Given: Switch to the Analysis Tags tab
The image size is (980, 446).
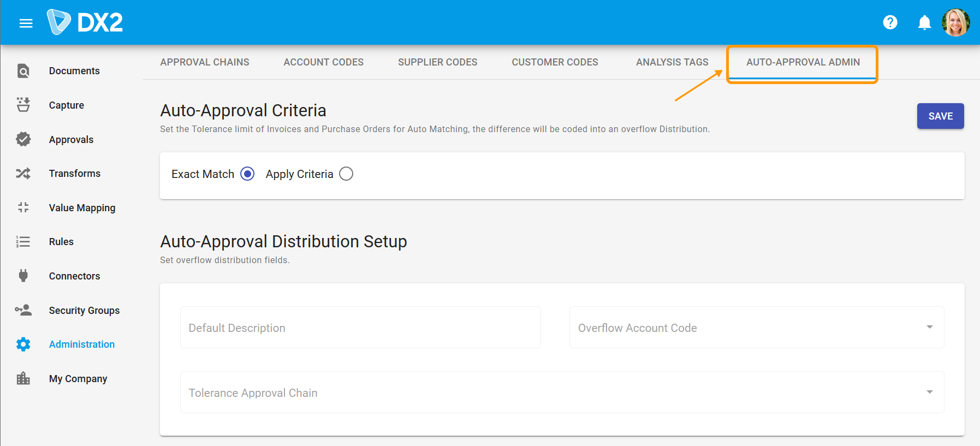Looking at the screenshot, I should point(672,62).
